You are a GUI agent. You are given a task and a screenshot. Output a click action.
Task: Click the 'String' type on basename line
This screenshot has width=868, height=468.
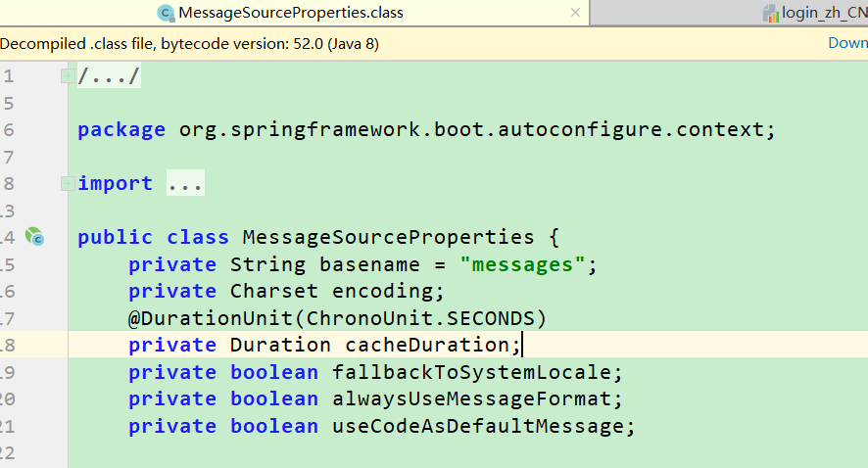(x=267, y=264)
